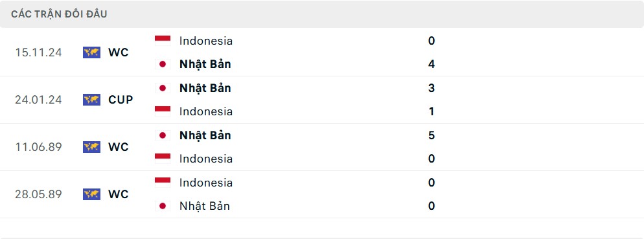The width and height of the screenshot is (644, 239).
Task: Click the world map icon beside CUP
Action: pos(91,100)
